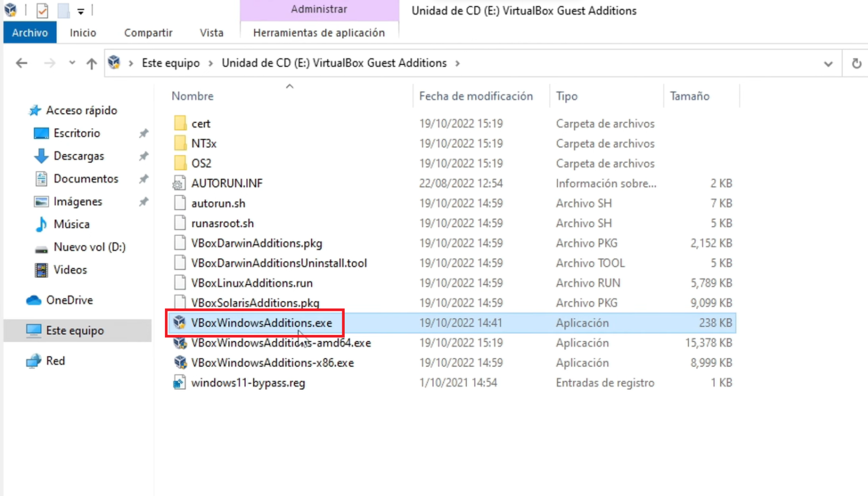
Task: Switch to the Vista ribbon tab
Action: click(211, 33)
